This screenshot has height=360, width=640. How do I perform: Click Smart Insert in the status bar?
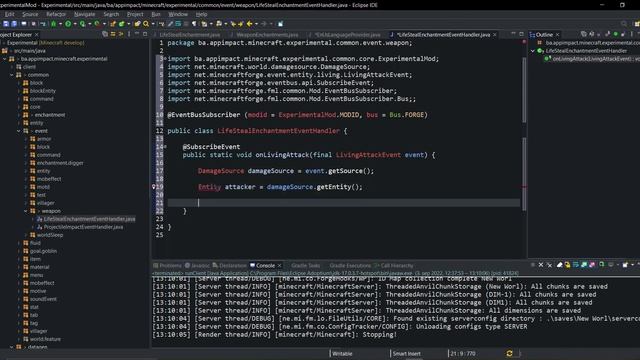pyautogui.click(x=407, y=354)
